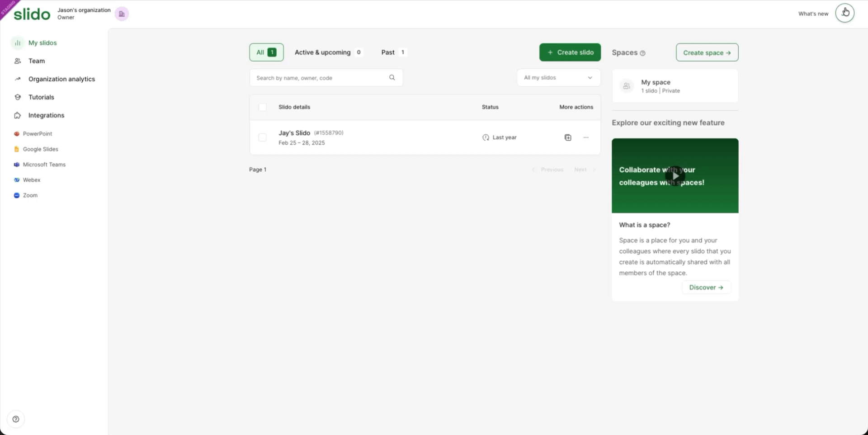
Task: Click the duplicate icon for Jay's Slido
Action: pyautogui.click(x=568, y=137)
